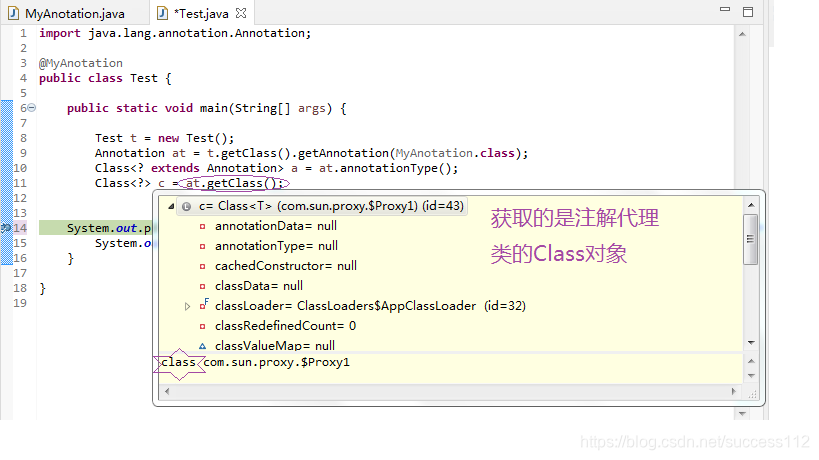
Task: Click the detail pane scroll-up arrow
Action: [751, 361]
